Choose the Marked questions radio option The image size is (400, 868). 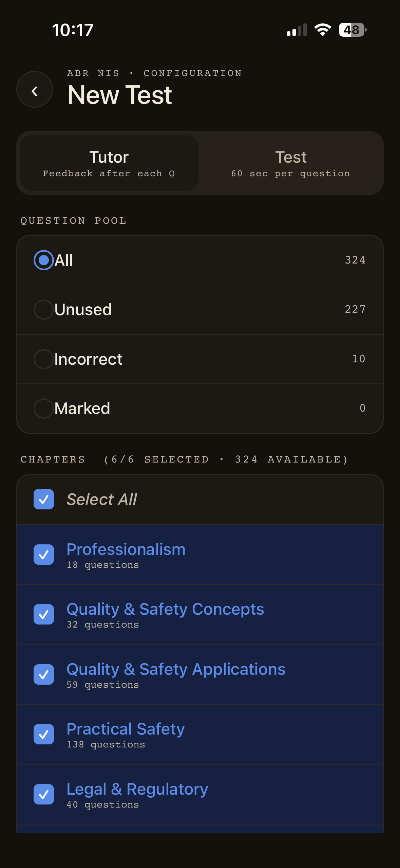(x=44, y=409)
